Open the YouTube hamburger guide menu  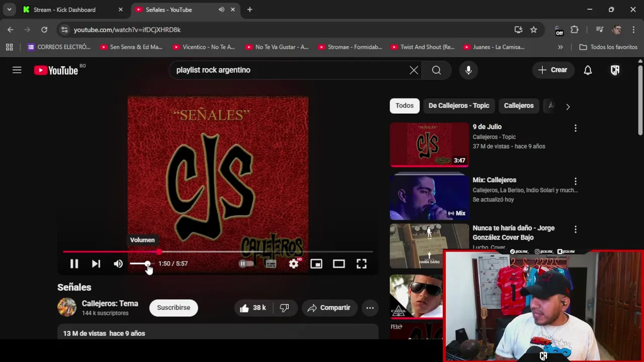[x=17, y=70]
